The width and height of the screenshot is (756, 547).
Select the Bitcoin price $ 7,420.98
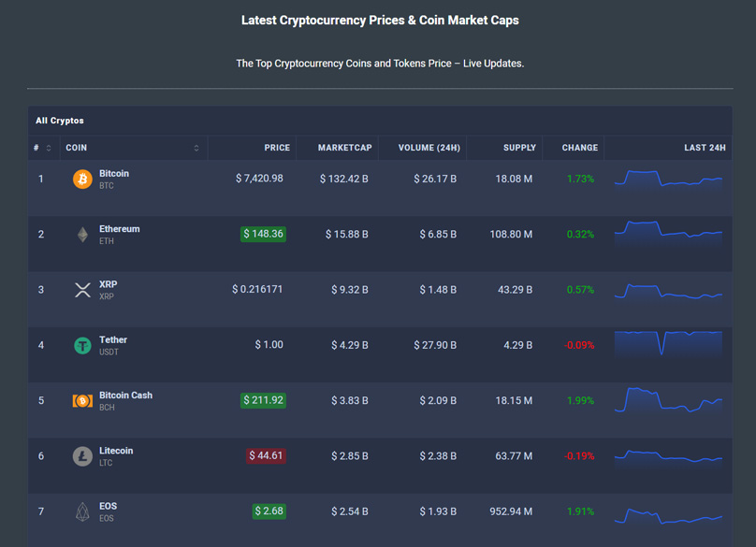[259, 179]
